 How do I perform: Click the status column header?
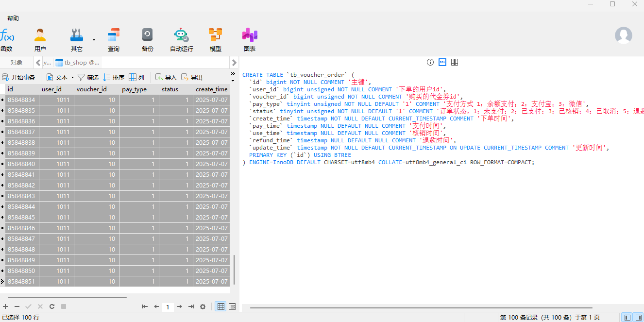coord(176,89)
